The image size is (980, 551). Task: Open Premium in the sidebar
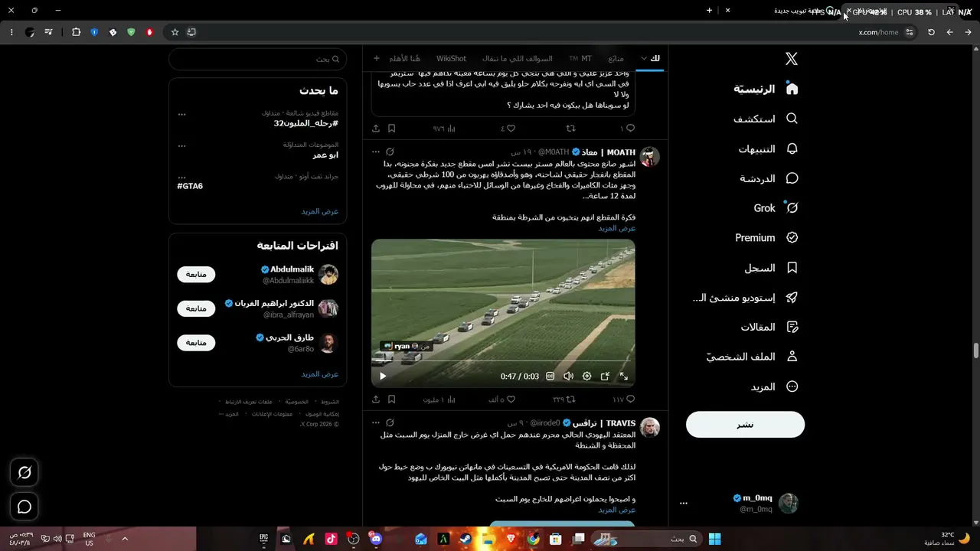(766, 238)
